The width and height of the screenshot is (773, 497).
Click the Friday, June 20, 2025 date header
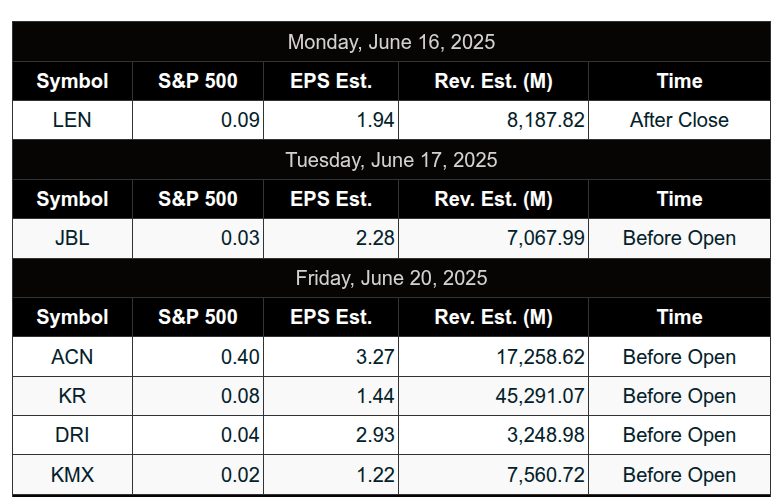pyautogui.click(x=391, y=278)
